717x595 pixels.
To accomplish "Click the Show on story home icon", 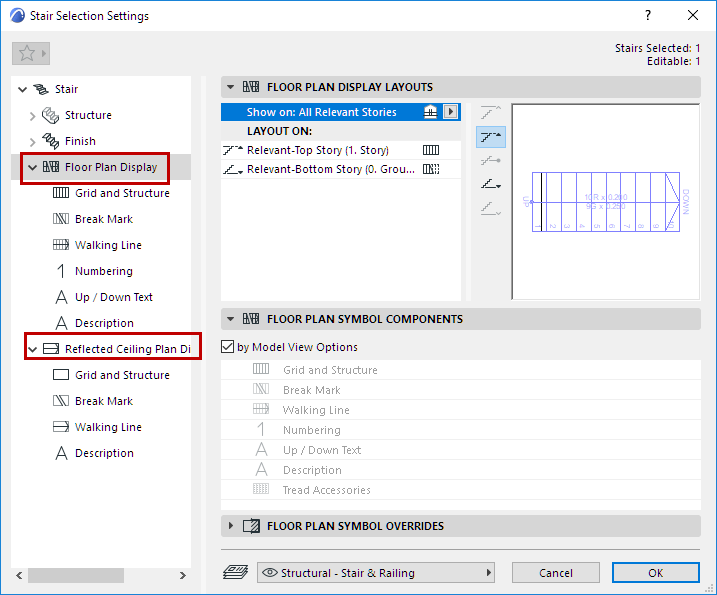I will (430, 112).
